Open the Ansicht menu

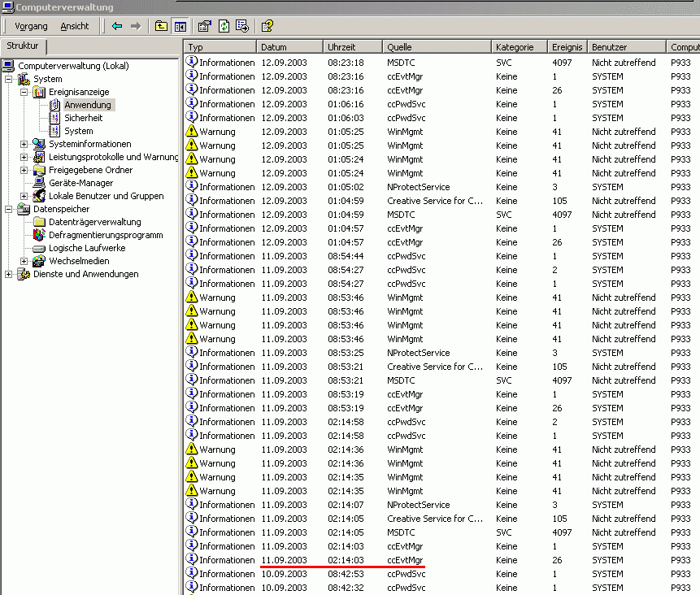click(75, 26)
